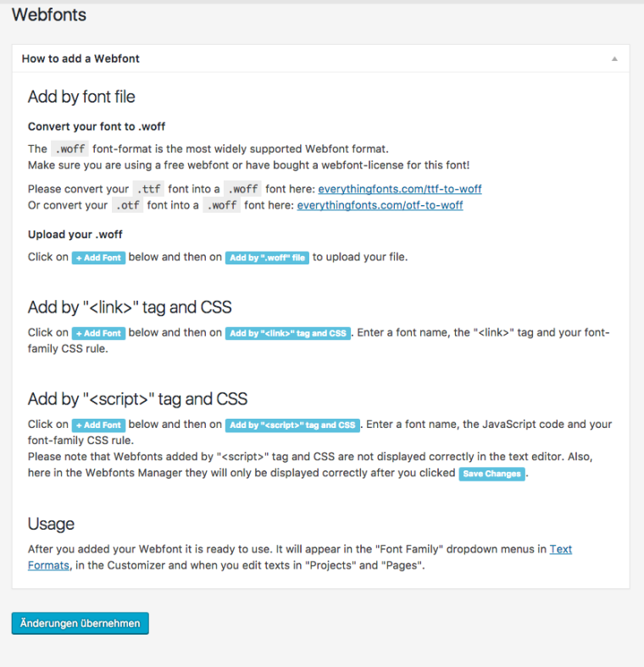Collapse the "How to add a Webfont" panel arrow
Viewport: 644px width, 667px height.
coord(614,58)
